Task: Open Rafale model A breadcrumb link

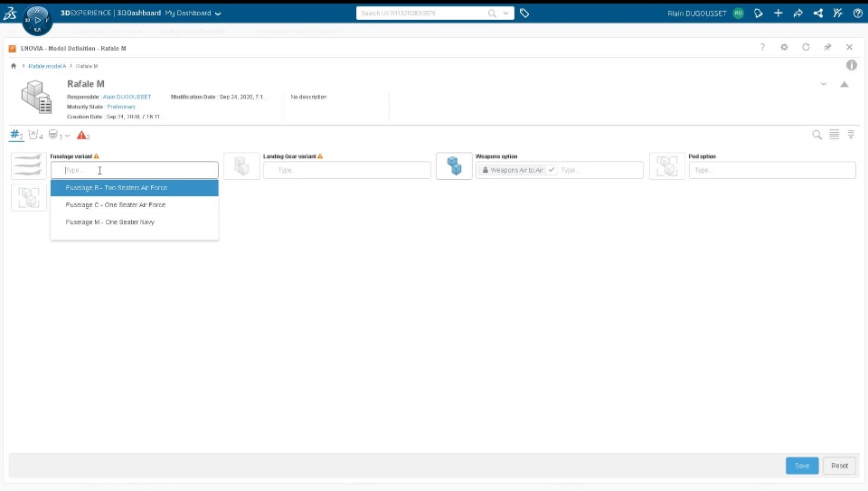Action: click(x=47, y=66)
